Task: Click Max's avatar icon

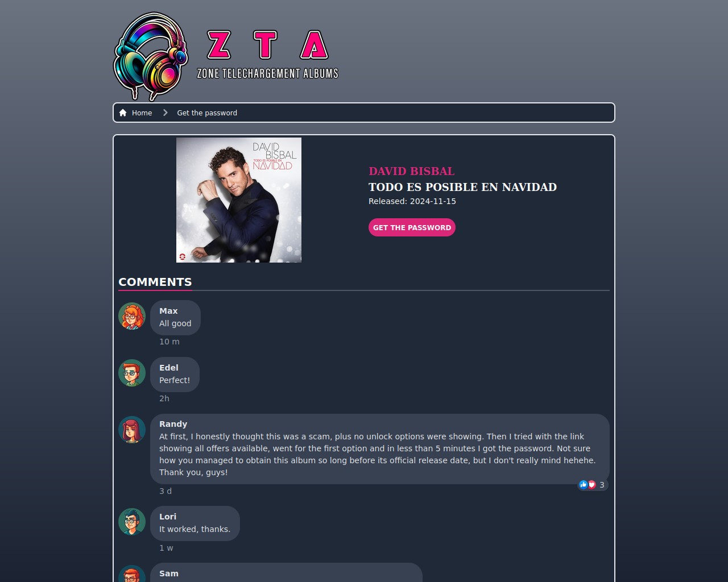Action: tap(132, 316)
